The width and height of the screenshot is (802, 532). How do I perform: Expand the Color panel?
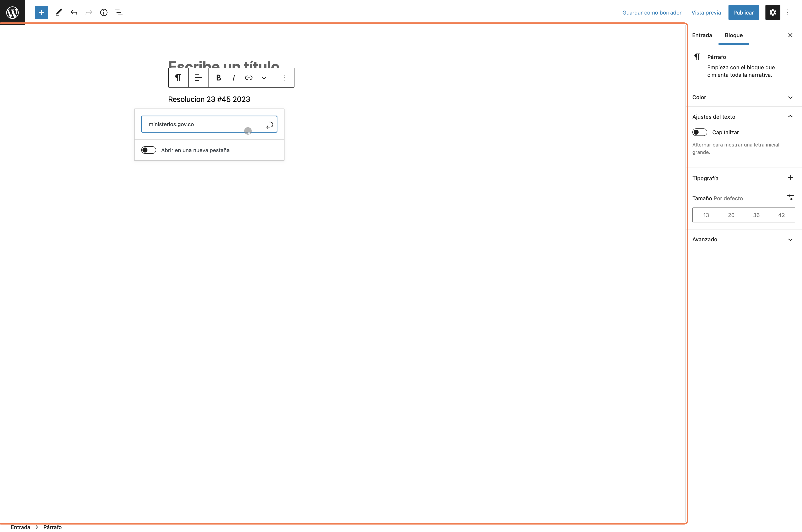[744, 97]
